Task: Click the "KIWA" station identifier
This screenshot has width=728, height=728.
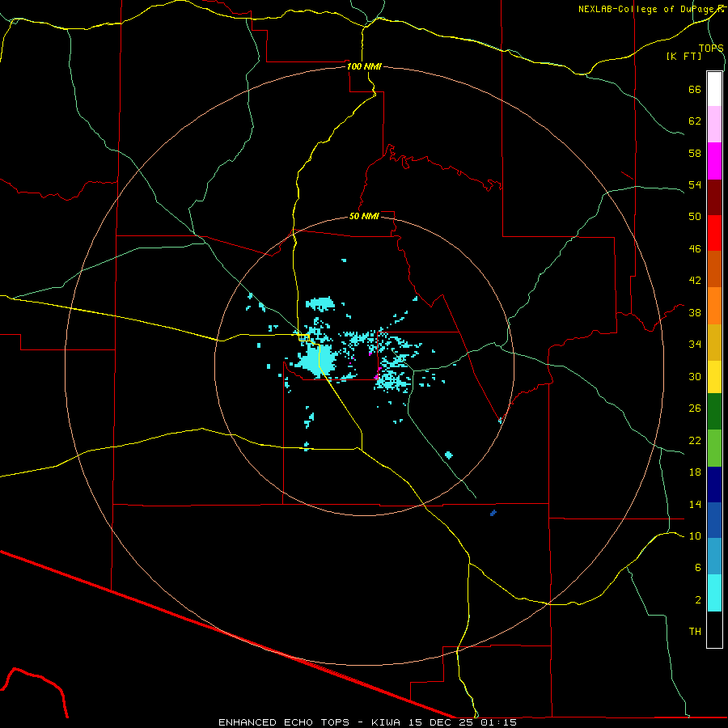Action: point(385,722)
